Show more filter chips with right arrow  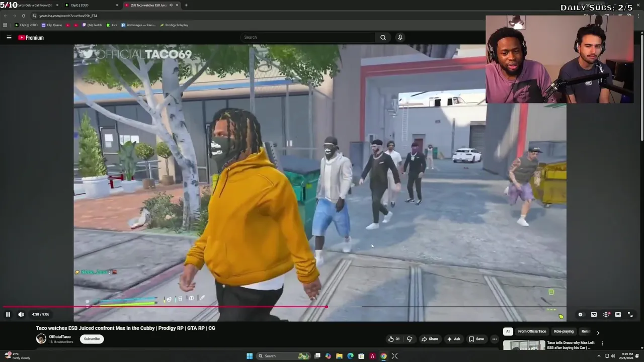pos(598,332)
